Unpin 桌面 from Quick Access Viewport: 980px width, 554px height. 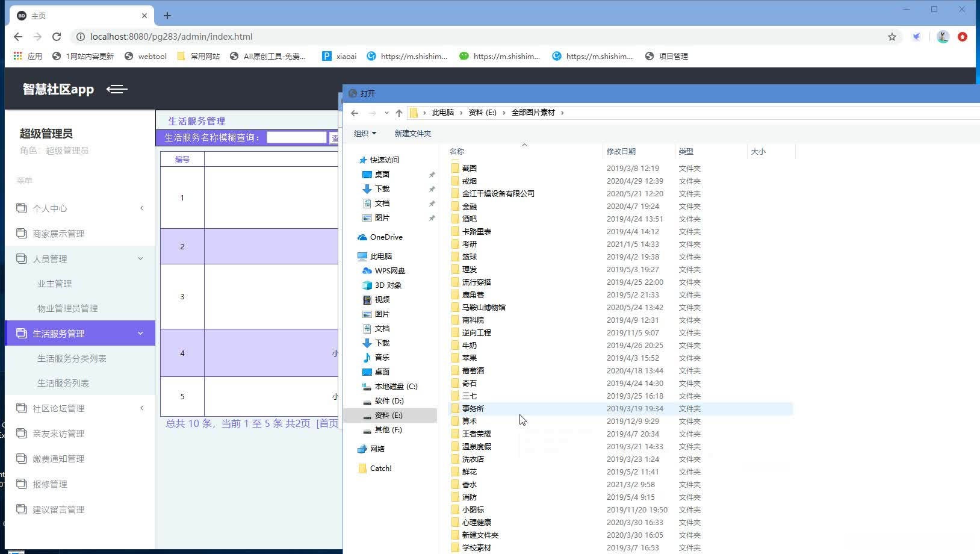(432, 174)
